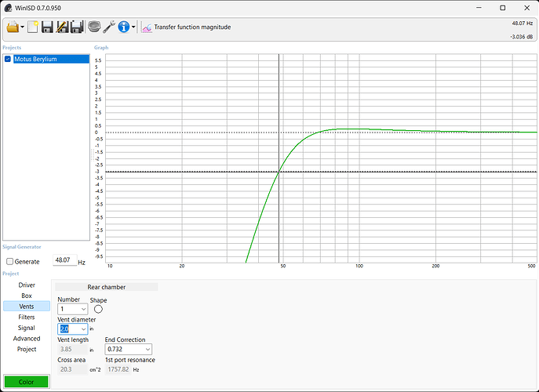Screen dimensions: 539x392
Task: Open the Signal tab
Action: point(27,328)
